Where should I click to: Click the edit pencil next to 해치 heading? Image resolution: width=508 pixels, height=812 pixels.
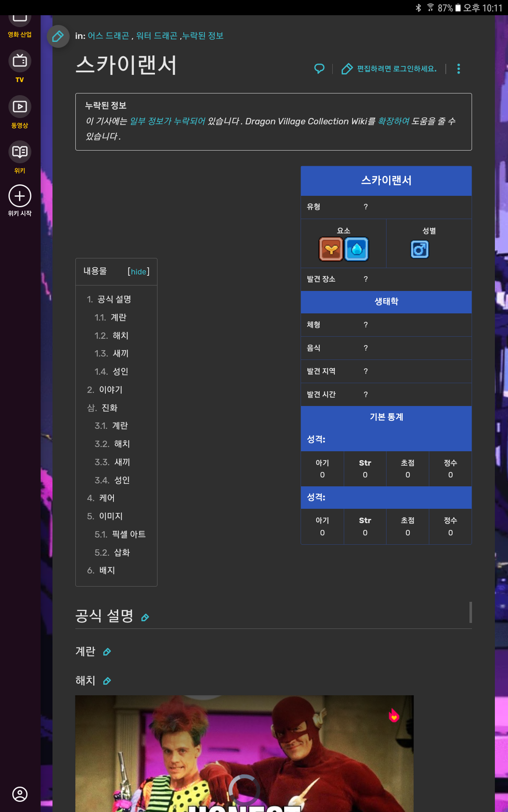point(107,681)
